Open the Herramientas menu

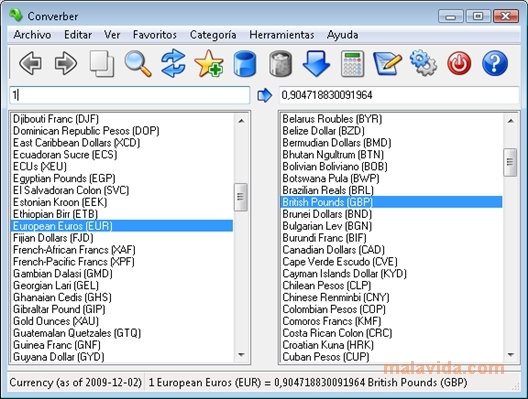click(x=282, y=35)
